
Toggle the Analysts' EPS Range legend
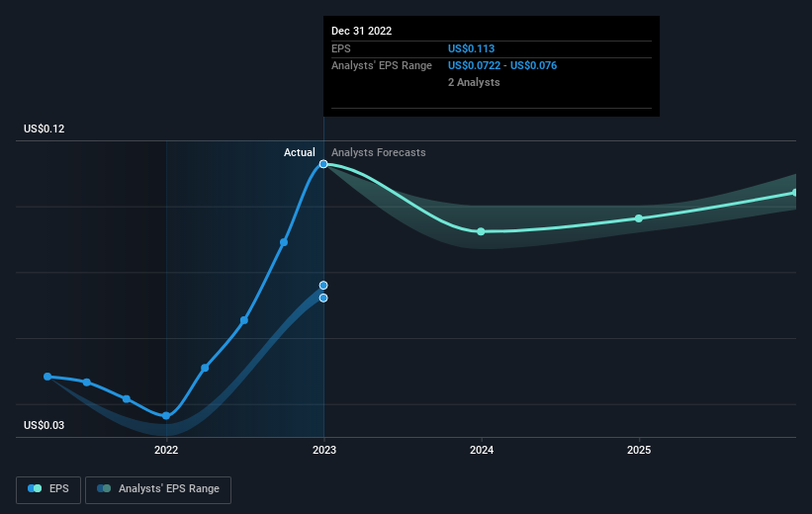(158, 489)
